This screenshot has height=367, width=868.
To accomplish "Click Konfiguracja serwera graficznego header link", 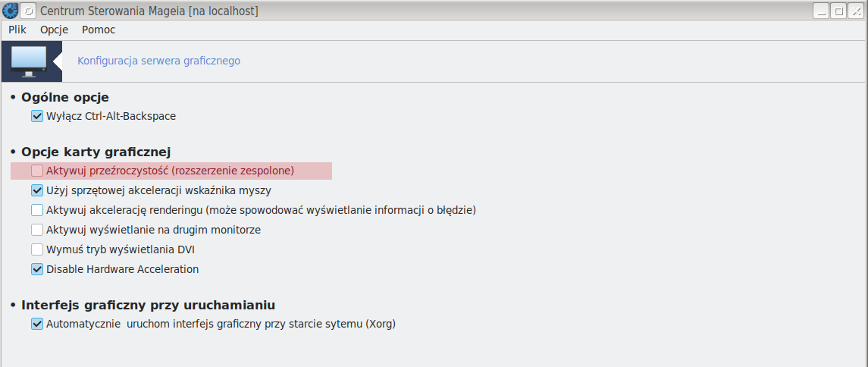I will 159,61.
